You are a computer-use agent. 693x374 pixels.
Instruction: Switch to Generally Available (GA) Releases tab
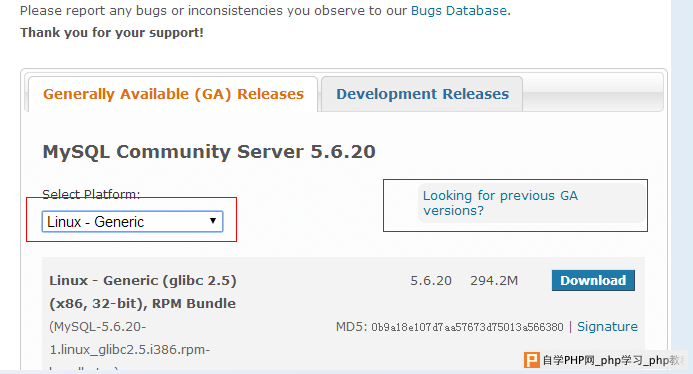[x=173, y=94]
